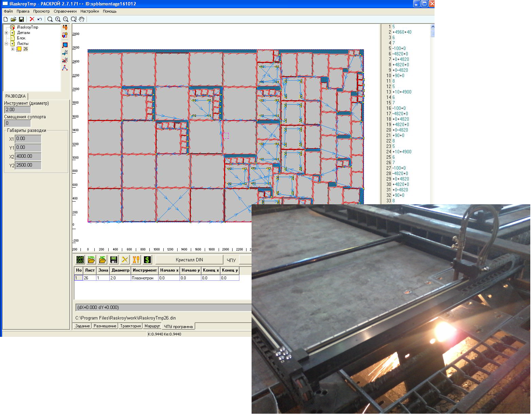The height and width of the screenshot is (414, 532).
Task: Open the Справочники menu
Action: 65,11
